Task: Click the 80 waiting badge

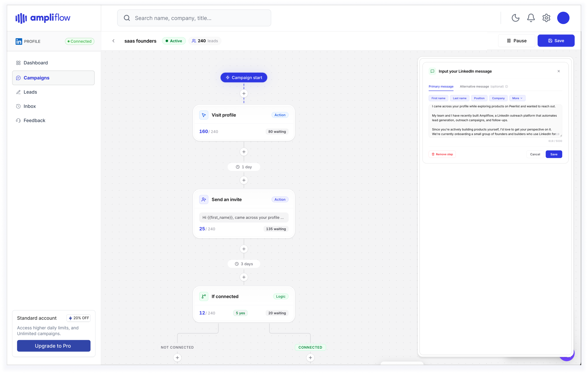Action: point(277,132)
